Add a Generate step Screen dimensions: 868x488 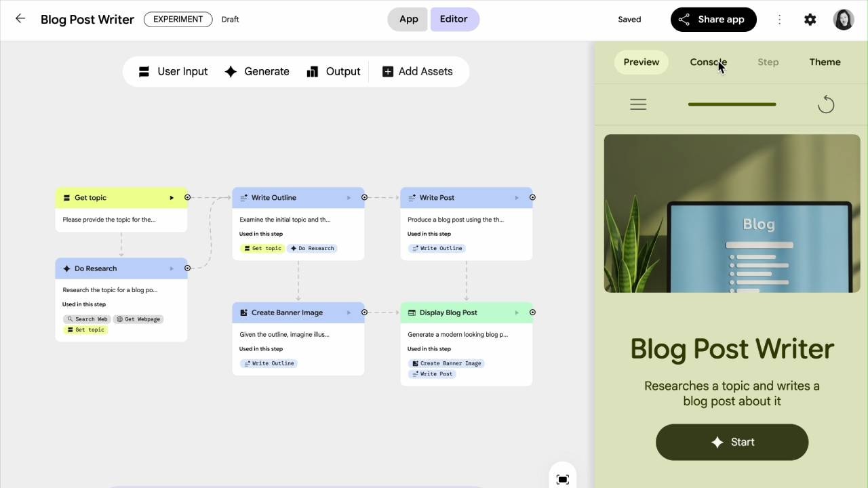tap(257, 71)
